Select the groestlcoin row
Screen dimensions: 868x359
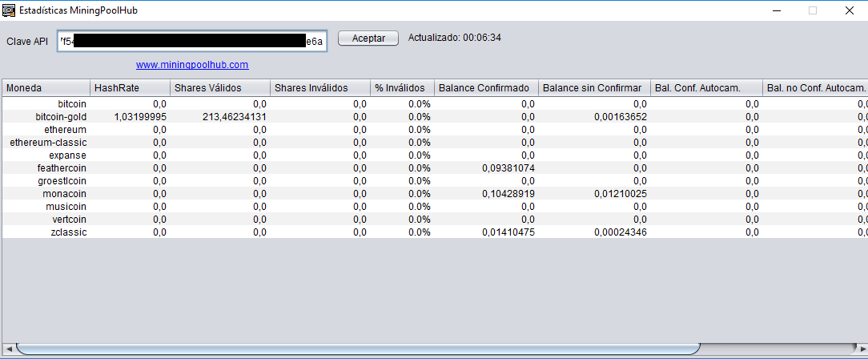(435, 180)
